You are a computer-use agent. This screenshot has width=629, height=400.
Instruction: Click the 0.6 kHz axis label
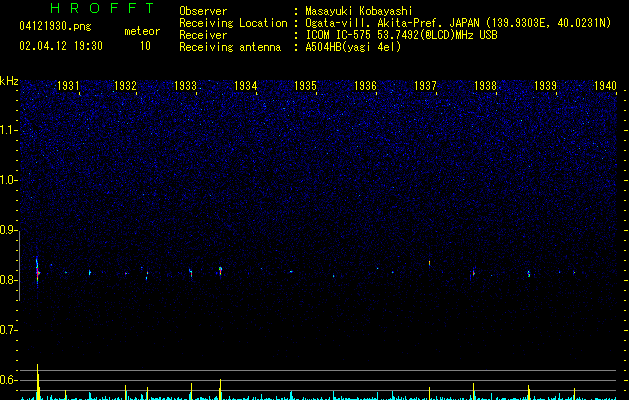[x=8, y=380]
